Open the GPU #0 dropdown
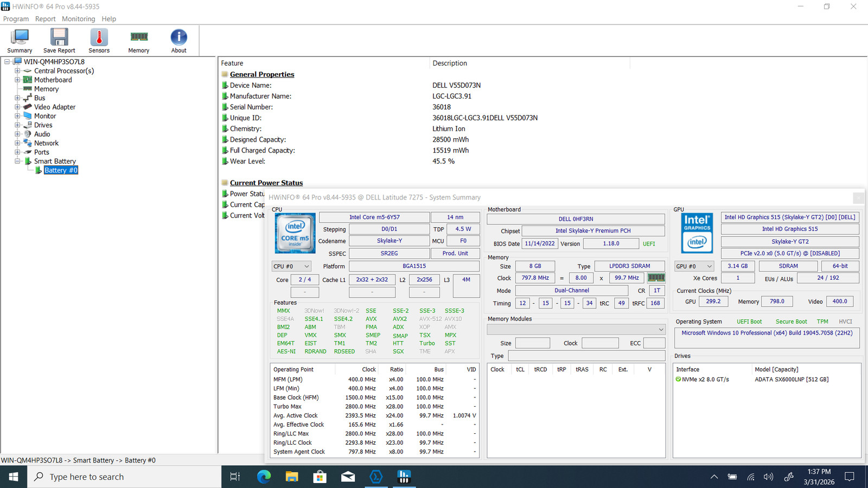The height and width of the screenshot is (488, 868). 694,266
